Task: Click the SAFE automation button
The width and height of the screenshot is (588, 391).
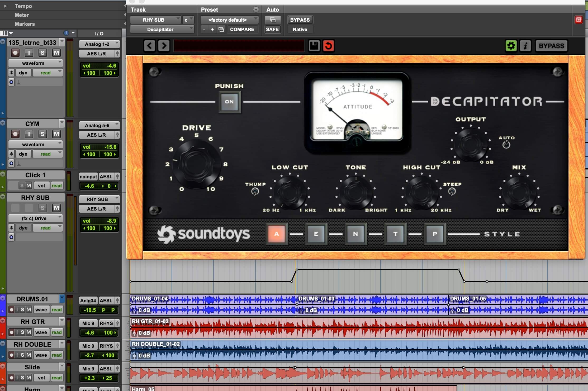Action: click(272, 29)
